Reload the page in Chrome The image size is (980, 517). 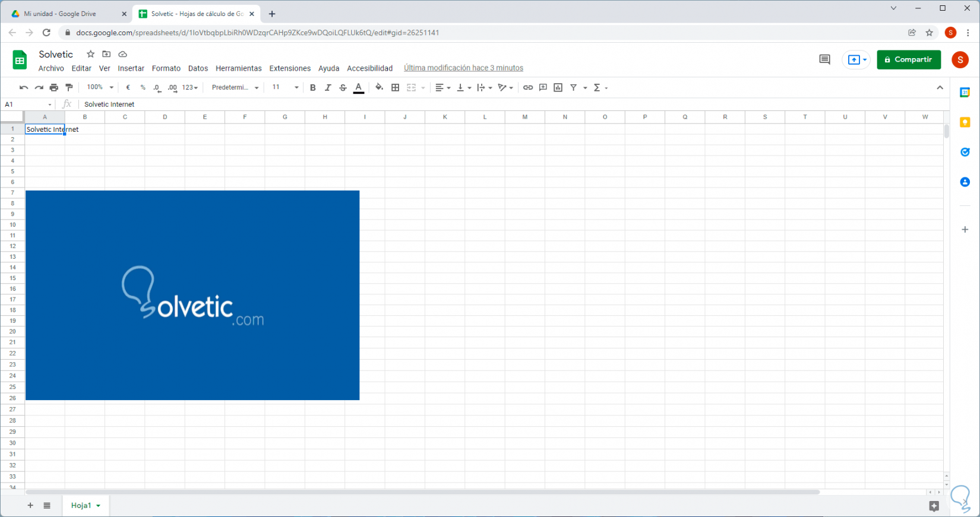click(x=46, y=33)
